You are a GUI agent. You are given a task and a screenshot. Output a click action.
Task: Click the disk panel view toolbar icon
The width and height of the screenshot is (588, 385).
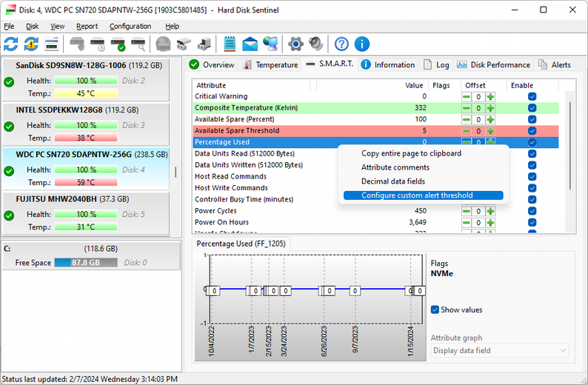click(51, 44)
